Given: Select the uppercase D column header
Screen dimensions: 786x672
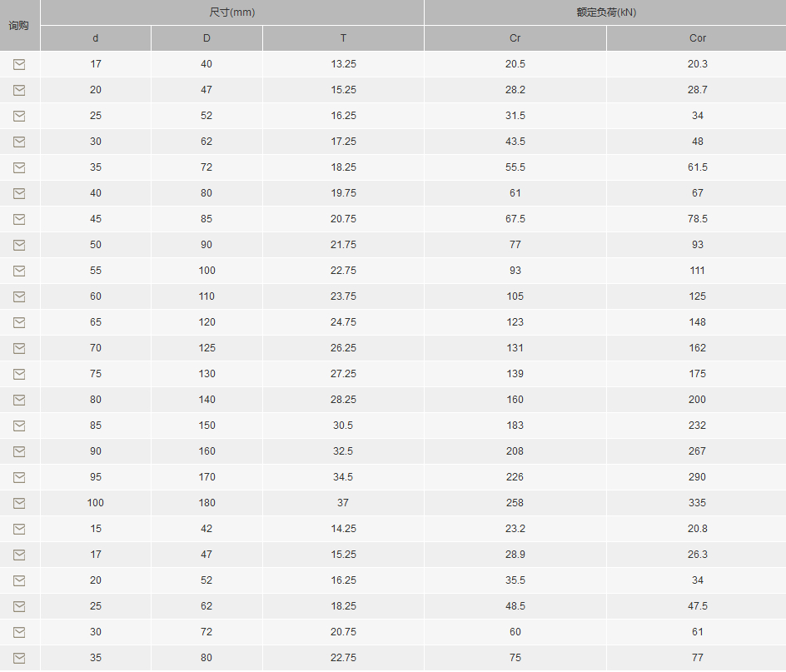Looking at the screenshot, I should [206, 38].
